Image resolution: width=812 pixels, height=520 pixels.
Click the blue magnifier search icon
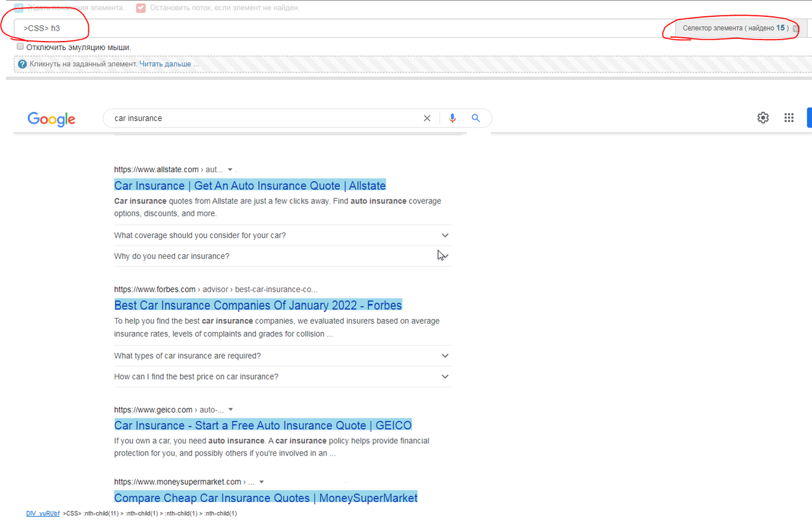click(476, 118)
